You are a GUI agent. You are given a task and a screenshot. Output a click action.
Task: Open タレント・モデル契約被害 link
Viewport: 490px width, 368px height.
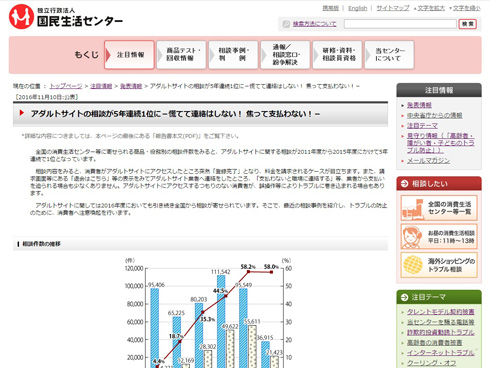(440, 312)
